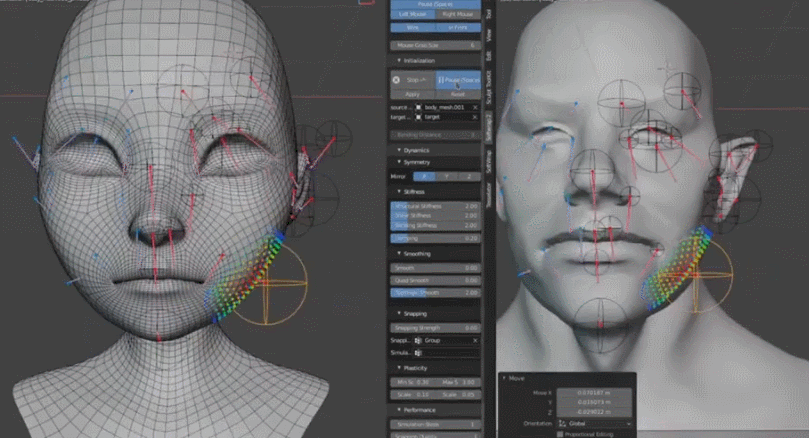Screen dimensions: 809x438
Task: Click the Structural Stiffness slider
Action: tap(435, 206)
